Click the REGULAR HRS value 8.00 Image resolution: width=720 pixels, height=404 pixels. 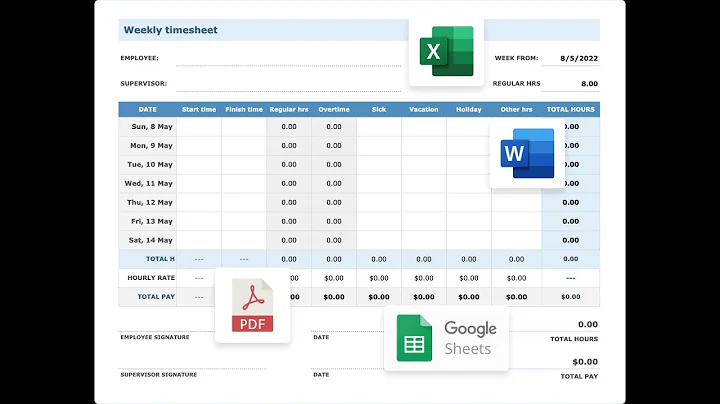590,84
